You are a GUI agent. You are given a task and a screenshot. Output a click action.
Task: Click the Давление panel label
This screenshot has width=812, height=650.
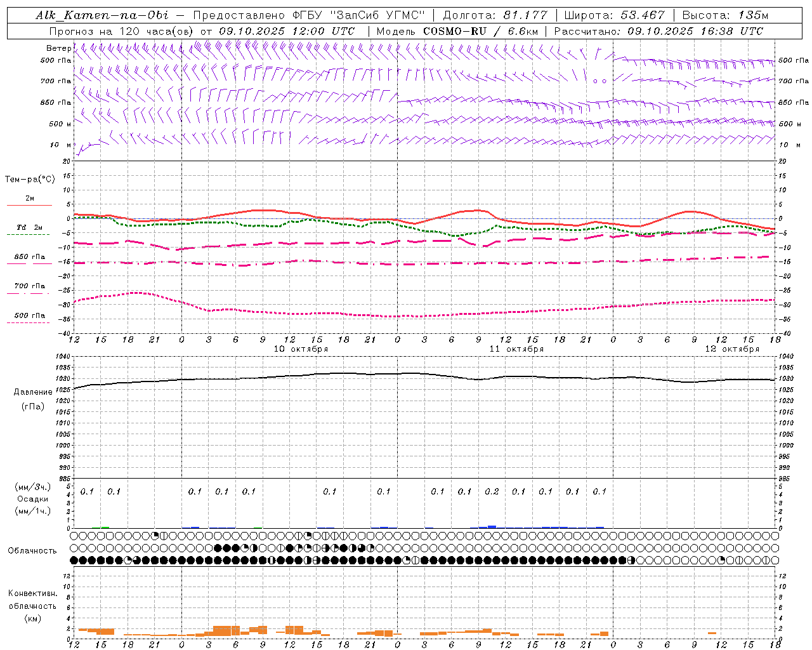33,392
